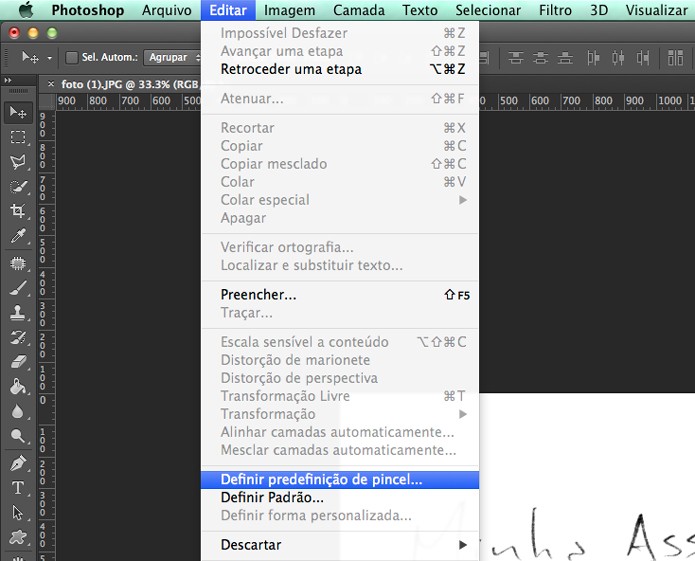
Task: Open the Filtro menu
Action: click(555, 10)
